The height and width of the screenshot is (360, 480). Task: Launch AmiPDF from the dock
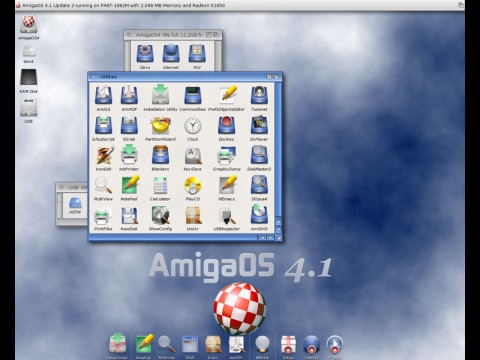(237, 344)
